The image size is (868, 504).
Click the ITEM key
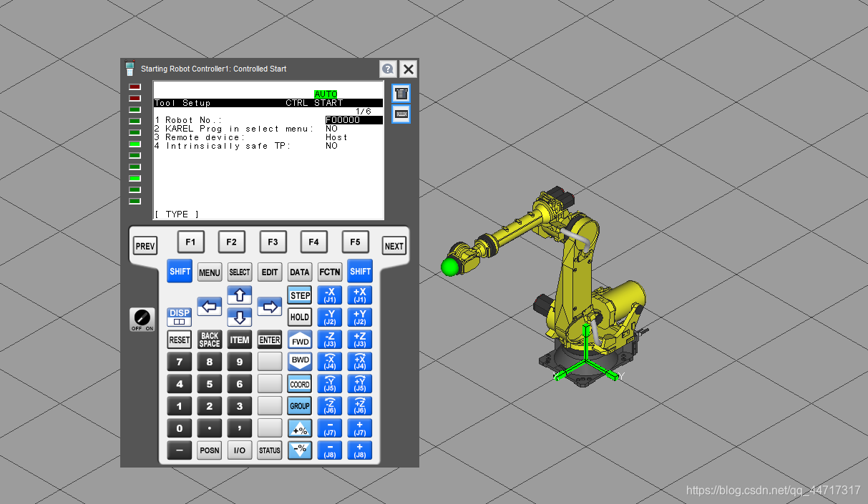click(x=240, y=340)
